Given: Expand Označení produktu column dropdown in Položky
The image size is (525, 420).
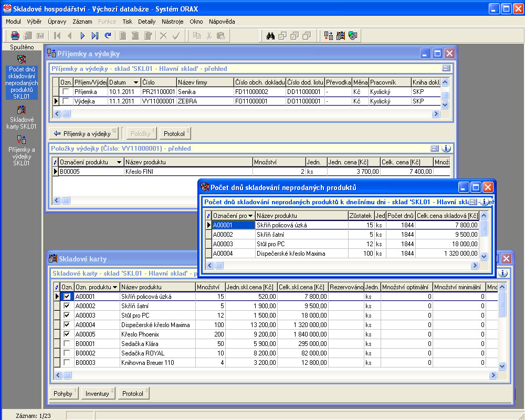Looking at the screenshot, I should coord(119,162).
